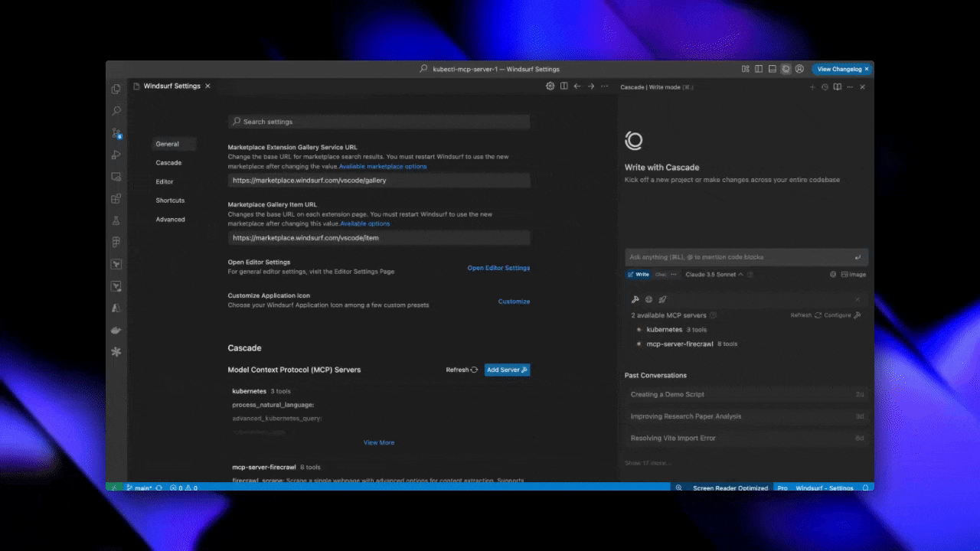Click the Add Server button
980x551 pixels.
tap(507, 370)
